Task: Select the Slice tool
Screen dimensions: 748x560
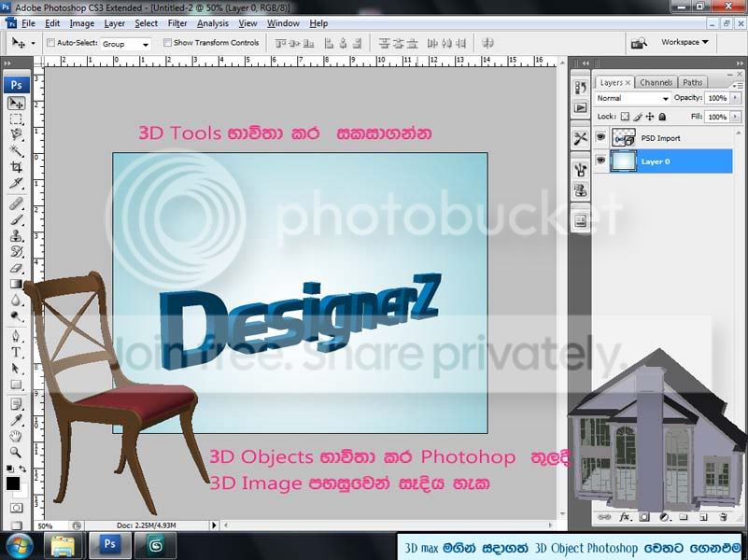Action: [x=16, y=183]
